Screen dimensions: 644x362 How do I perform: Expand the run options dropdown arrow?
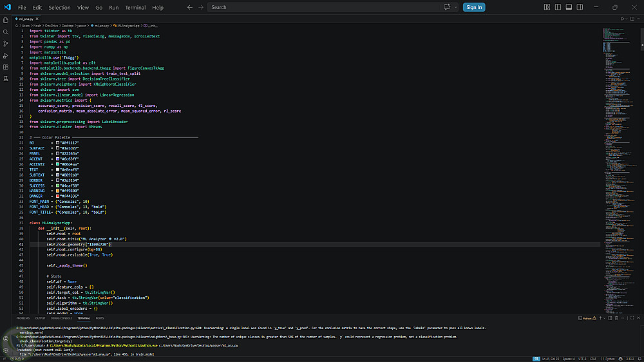[x=627, y=19]
